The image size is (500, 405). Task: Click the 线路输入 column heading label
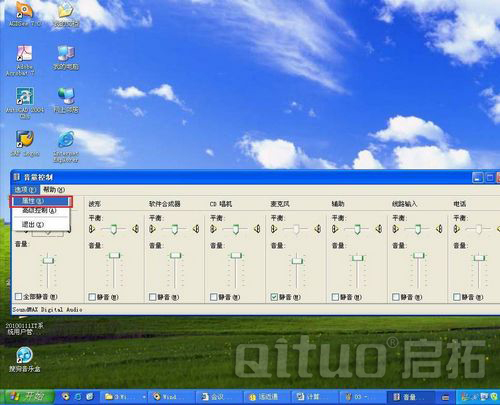tap(405, 204)
